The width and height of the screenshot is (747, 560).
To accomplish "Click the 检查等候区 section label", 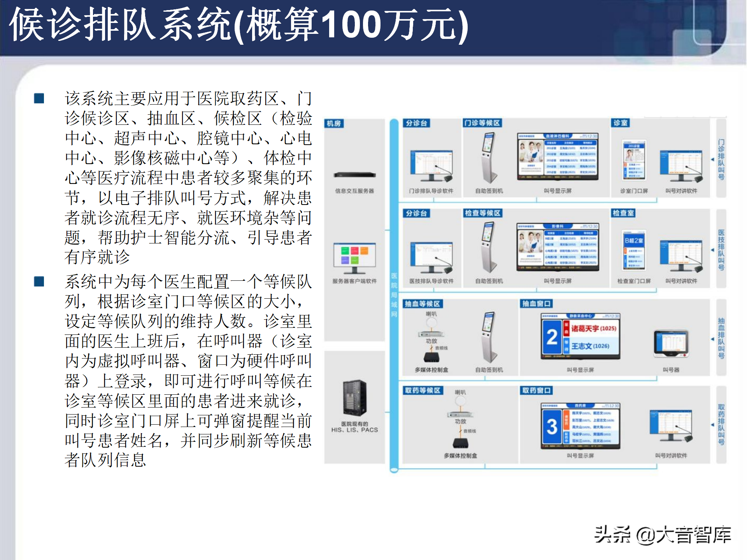I will [x=482, y=213].
